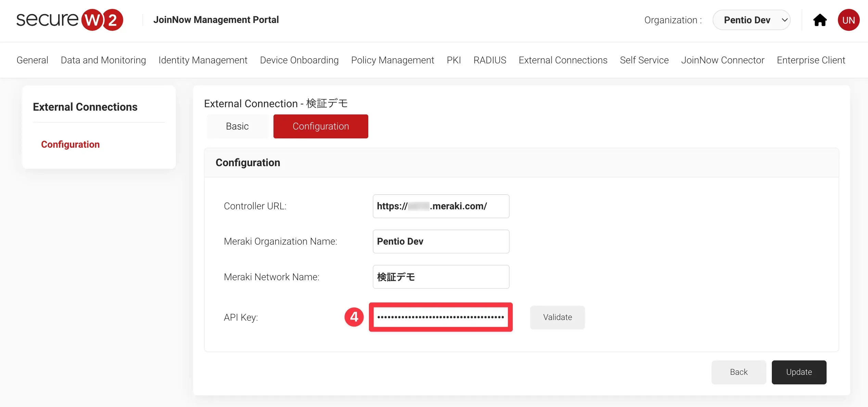Click Configuration link in sidebar
868x407 pixels.
[70, 144]
